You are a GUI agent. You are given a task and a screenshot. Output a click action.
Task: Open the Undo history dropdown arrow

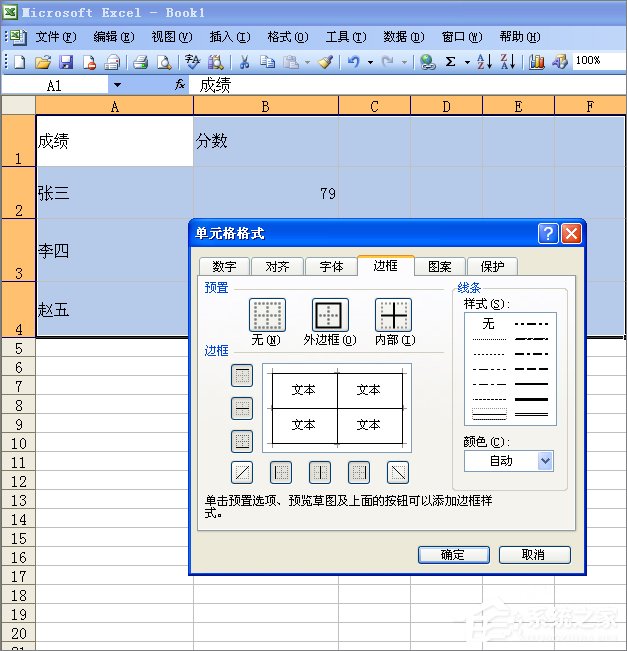tap(370, 62)
